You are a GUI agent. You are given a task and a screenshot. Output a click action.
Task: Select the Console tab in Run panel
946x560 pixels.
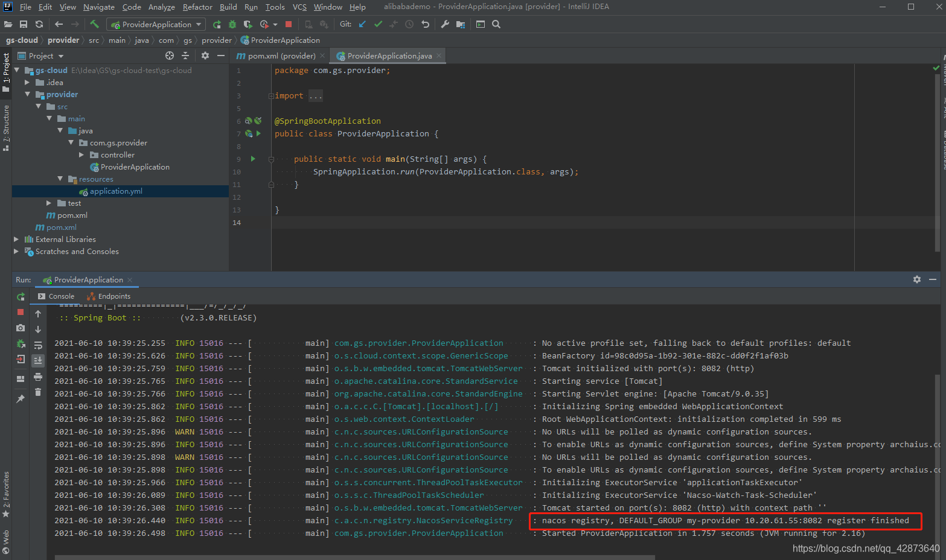click(x=56, y=296)
